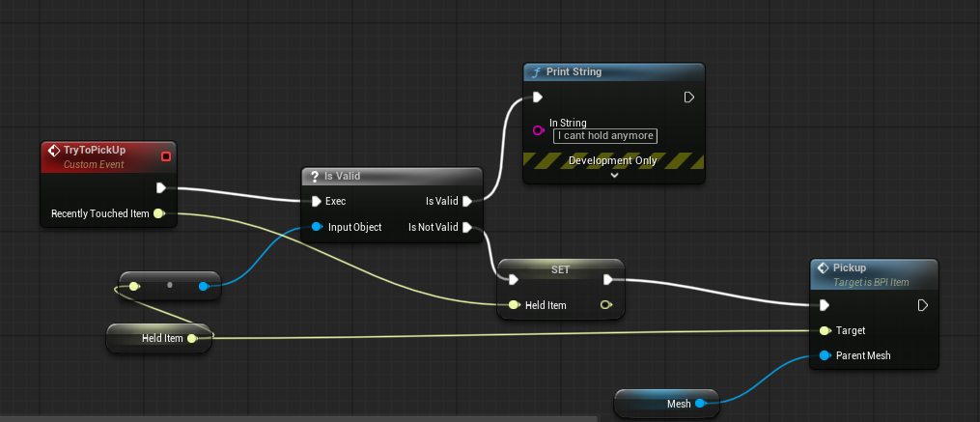
Task: Click Print String execution input pin
Action: [538, 97]
